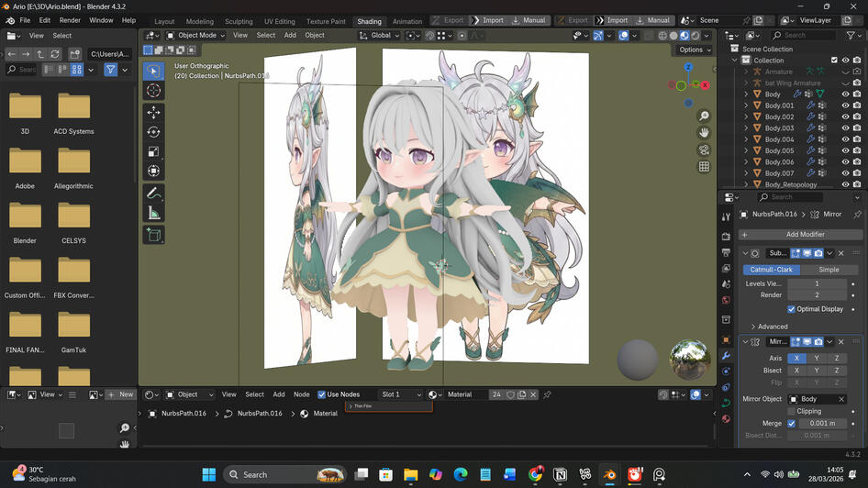Switch perspective/orthographic with grid icon
The image size is (868, 488).
point(704,167)
